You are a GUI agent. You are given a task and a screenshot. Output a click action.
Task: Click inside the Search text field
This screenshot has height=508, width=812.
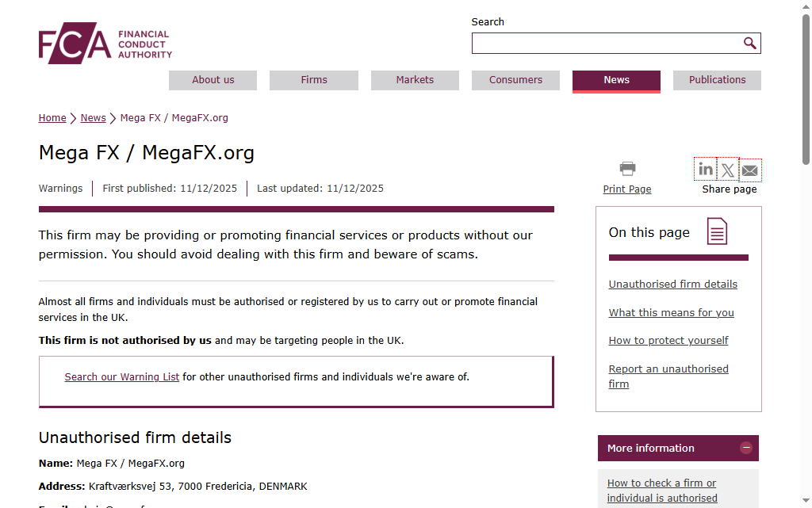(607, 44)
